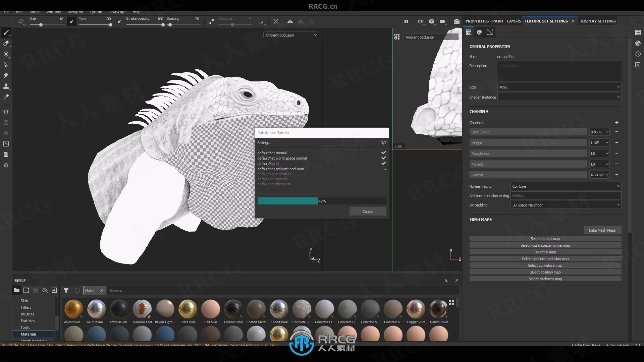The width and height of the screenshot is (644, 362).
Task: Take a screenshot with the camera icon
Action: [457, 21]
